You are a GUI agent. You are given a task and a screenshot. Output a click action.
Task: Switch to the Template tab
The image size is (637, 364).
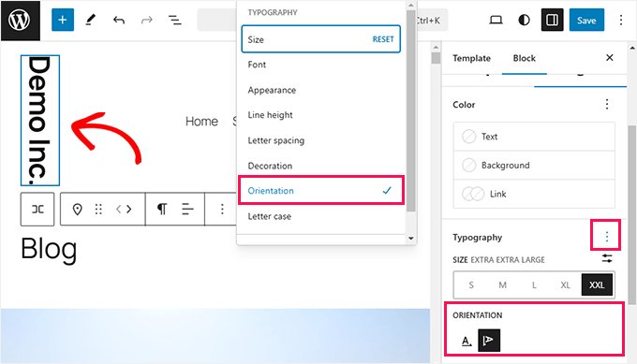click(x=471, y=58)
